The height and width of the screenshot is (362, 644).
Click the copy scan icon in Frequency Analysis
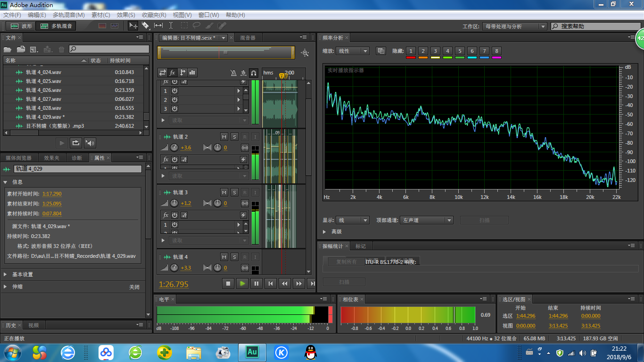[x=380, y=51]
